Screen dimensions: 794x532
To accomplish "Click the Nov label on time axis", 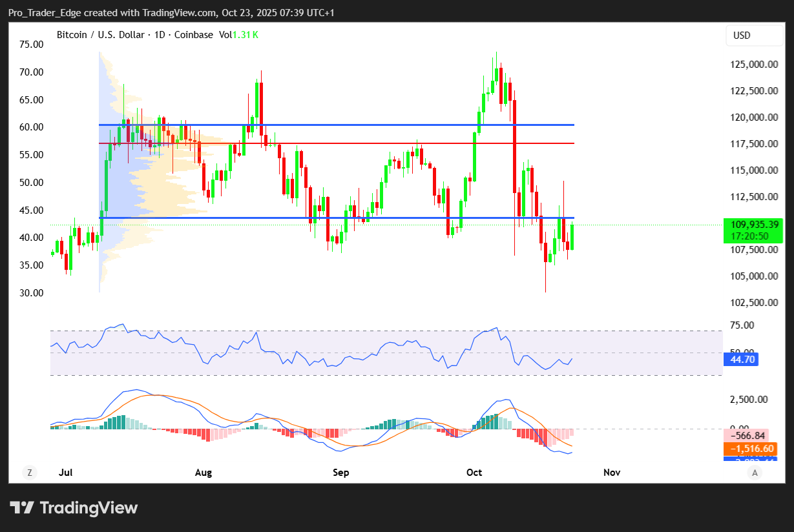I will (611, 473).
